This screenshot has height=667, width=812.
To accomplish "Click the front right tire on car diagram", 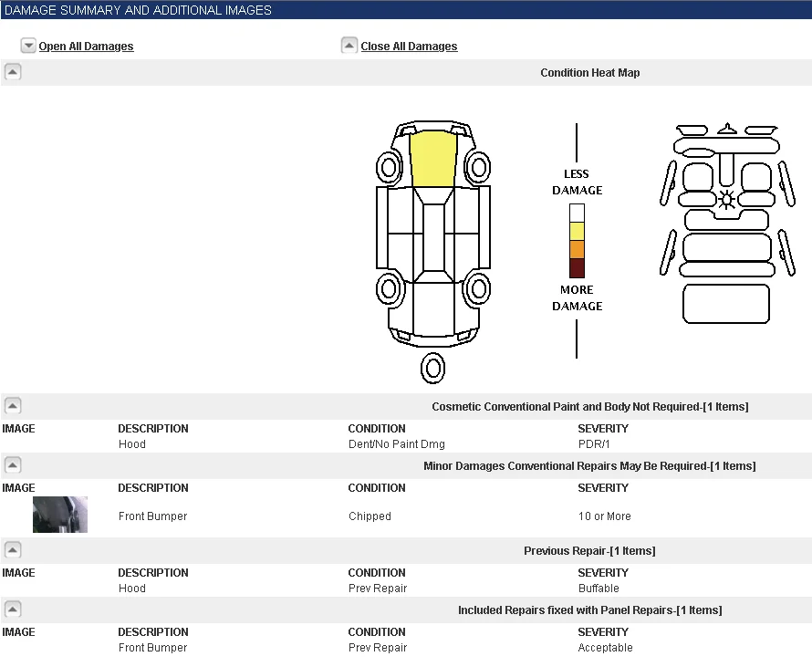I will (478, 167).
